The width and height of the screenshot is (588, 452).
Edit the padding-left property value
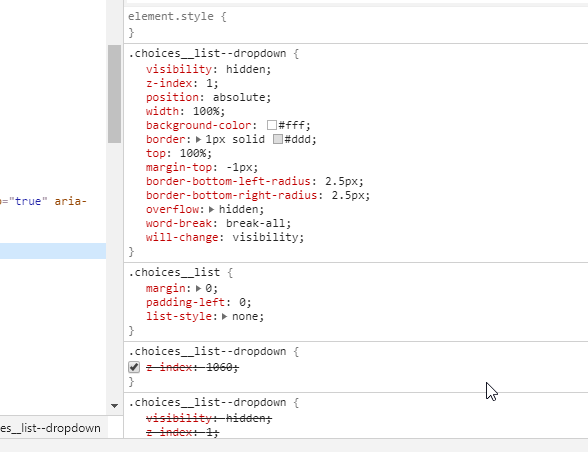coord(242,302)
